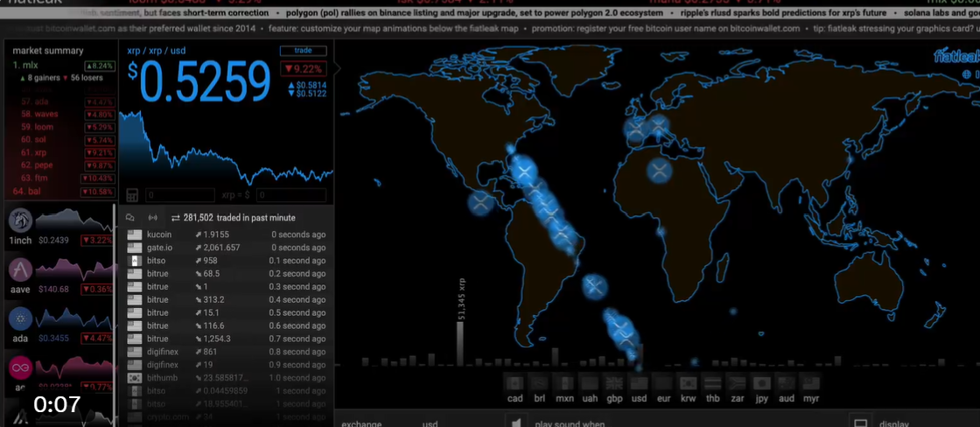Viewport: 980px width, 427px height.
Task: Click the XRP price line chart
Action: coord(227,148)
